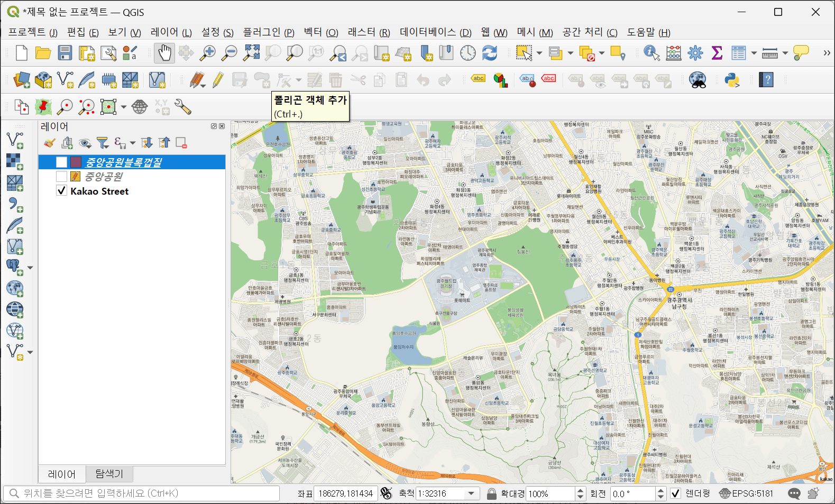Click the Add PostGIS Layer elephant icon
The height and width of the screenshot is (504, 835).
[14, 267]
